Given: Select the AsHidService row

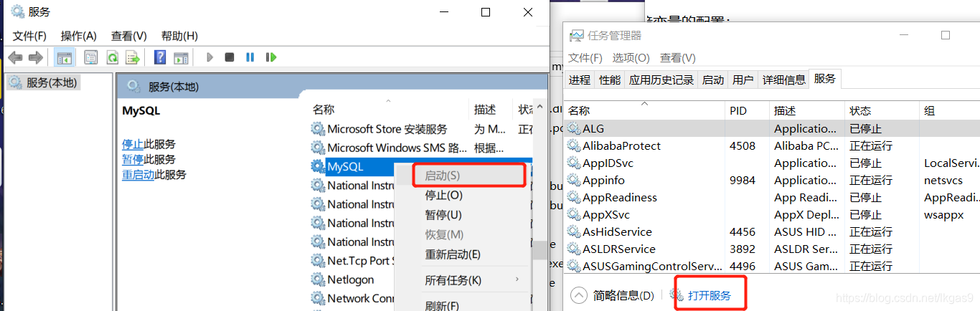Looking at the screenshot, I should 773,231.
